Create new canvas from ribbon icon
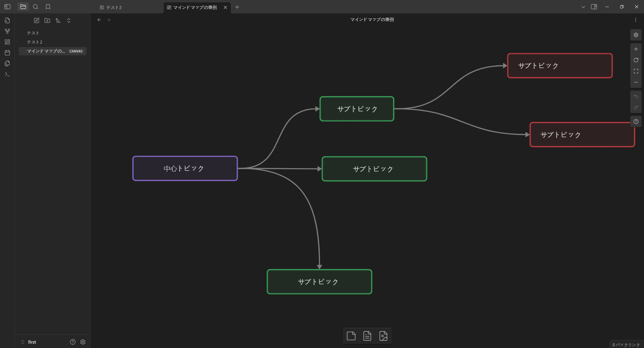644x348 pixels. point(7,42)
